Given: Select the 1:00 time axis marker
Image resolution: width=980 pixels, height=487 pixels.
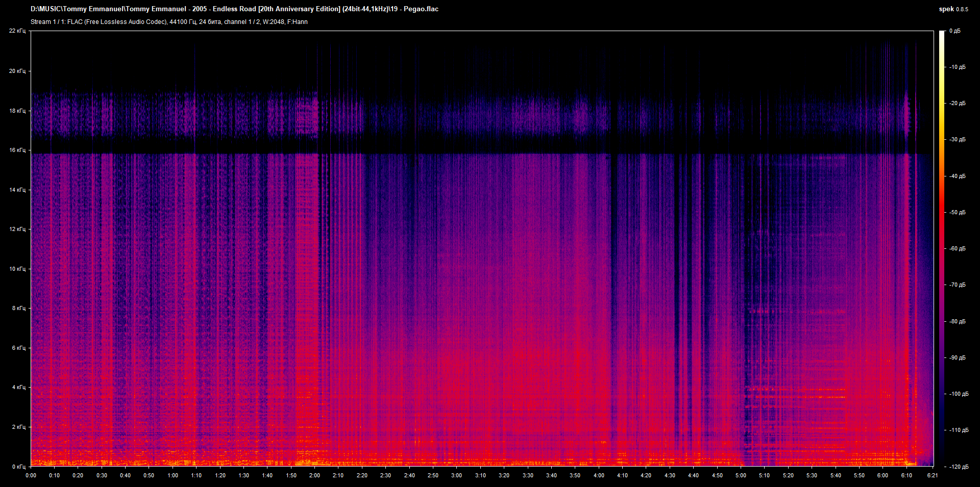Looking at the screenshot, I should [x=173, y=475].
